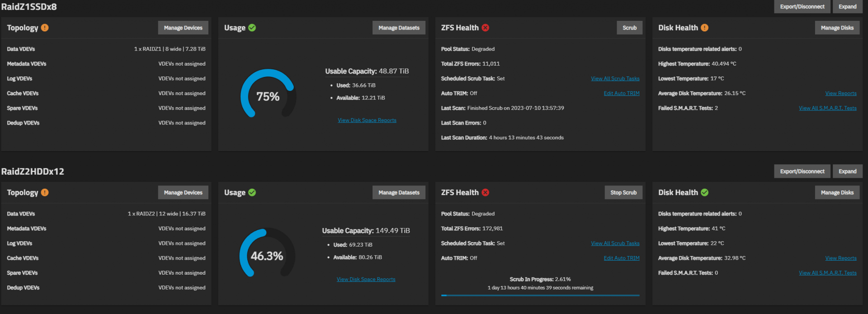Click the 46.3% usage gauge
The image size is (868, 314).
(x=267, y=256)
